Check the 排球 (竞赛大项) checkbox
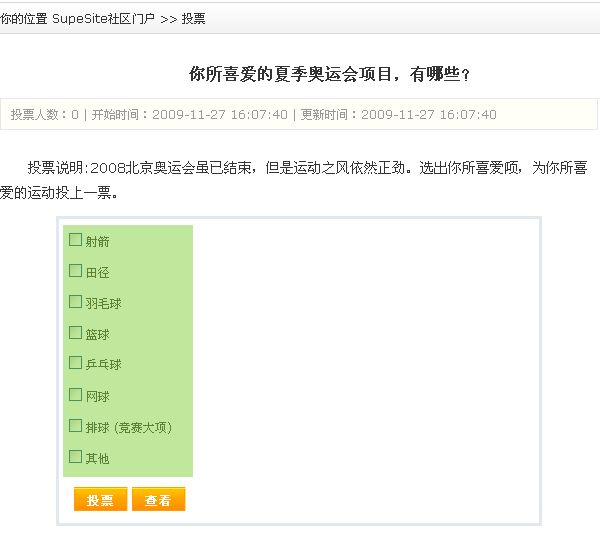 pyautogui.click(x=75, y=426)
